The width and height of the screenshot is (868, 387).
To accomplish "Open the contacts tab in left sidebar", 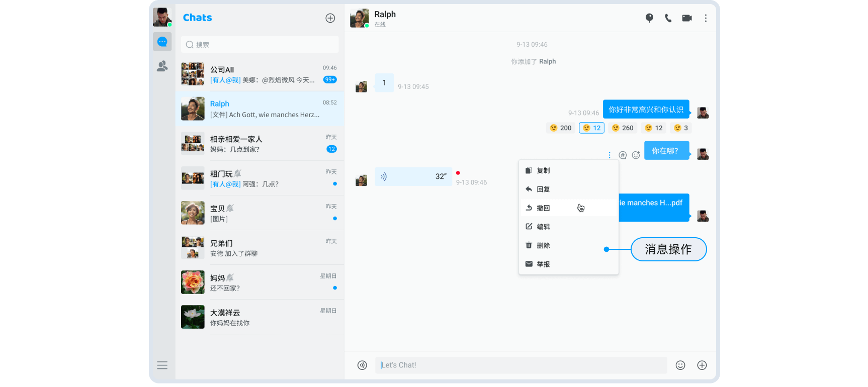I will point(162,66).
